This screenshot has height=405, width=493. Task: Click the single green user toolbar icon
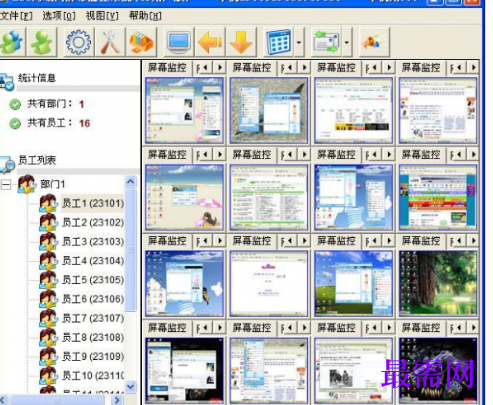tap(42, 42)
